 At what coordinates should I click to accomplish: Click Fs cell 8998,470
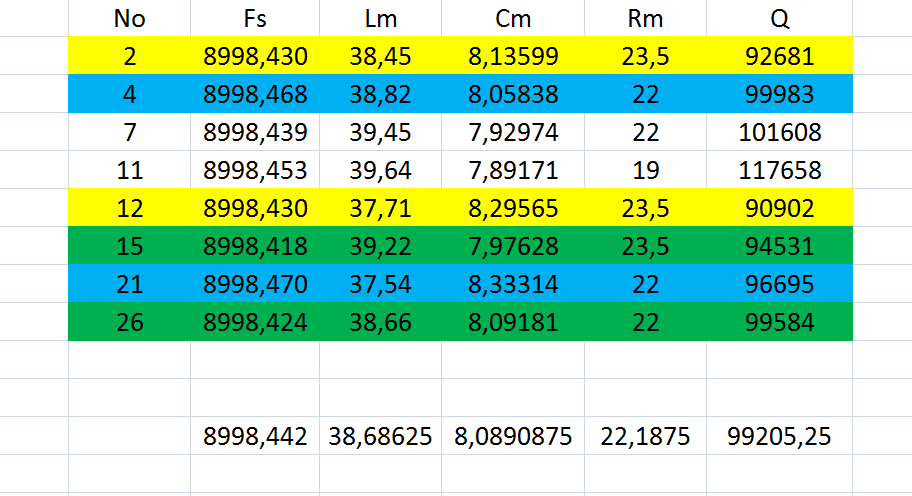click(255, 284)
